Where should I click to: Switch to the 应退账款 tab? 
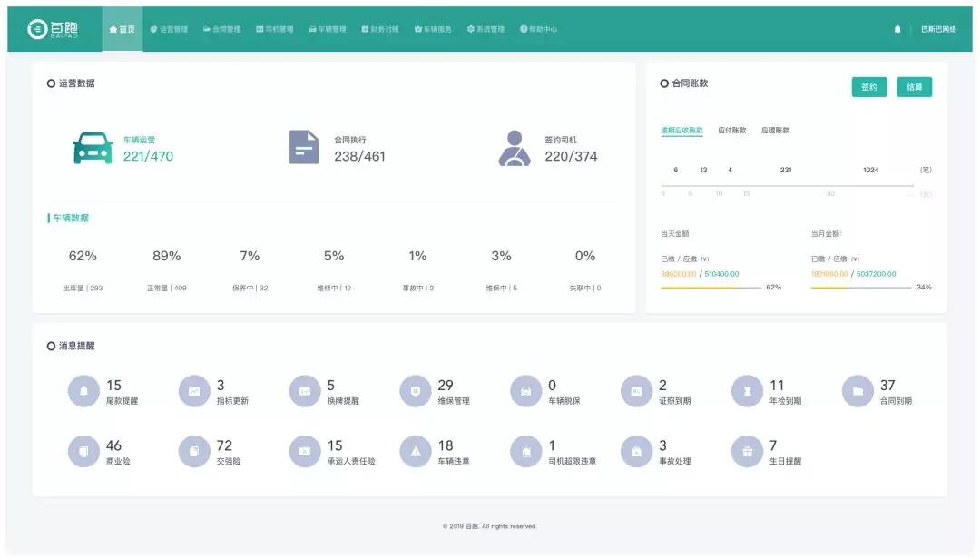pos(775,131)
